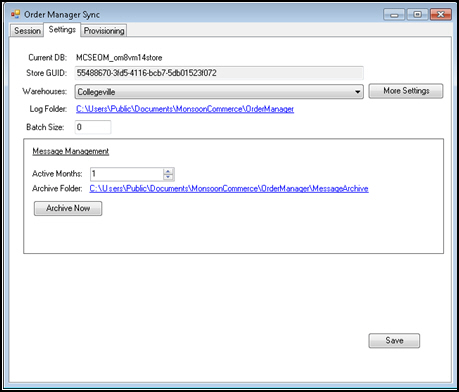This screenshot has width=459, height=392.
Task: Open the Warehouses dropdown showing Collegeville
Action: click(219, 92)
